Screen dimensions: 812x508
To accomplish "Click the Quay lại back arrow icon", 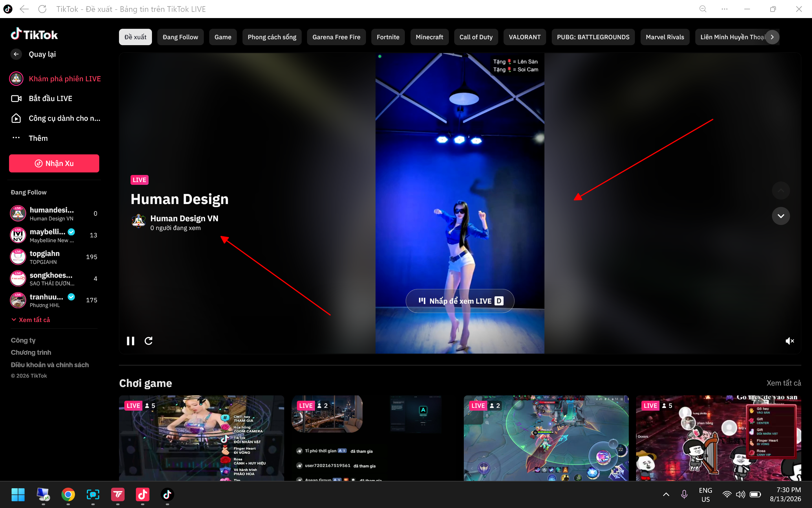I will coord(16,54).
